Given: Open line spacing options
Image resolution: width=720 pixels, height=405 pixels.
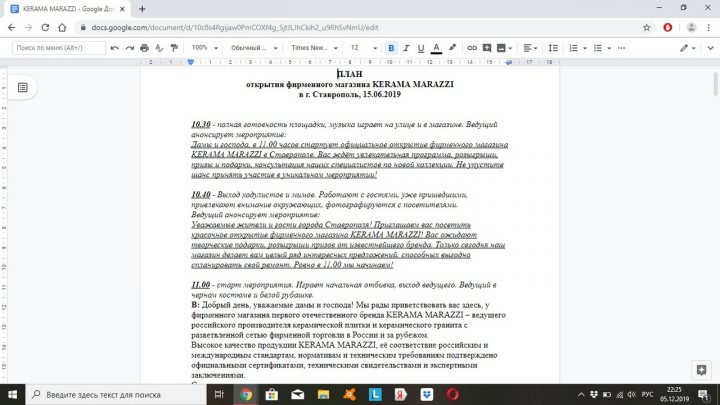Looking at the screenshot, I should click(x=553, y=48).
